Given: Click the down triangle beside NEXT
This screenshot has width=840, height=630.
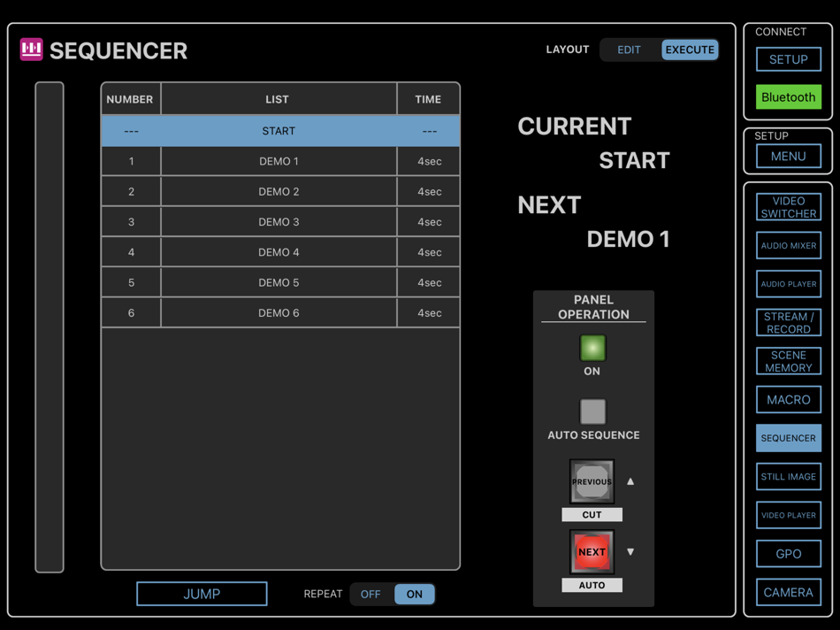Looking at the screenshot, I should 630,552.
